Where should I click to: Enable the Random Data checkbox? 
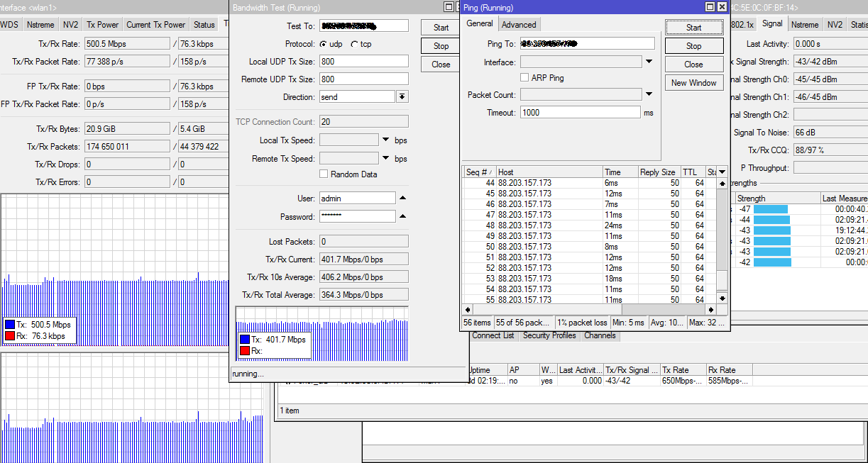(x=324, y=174)
